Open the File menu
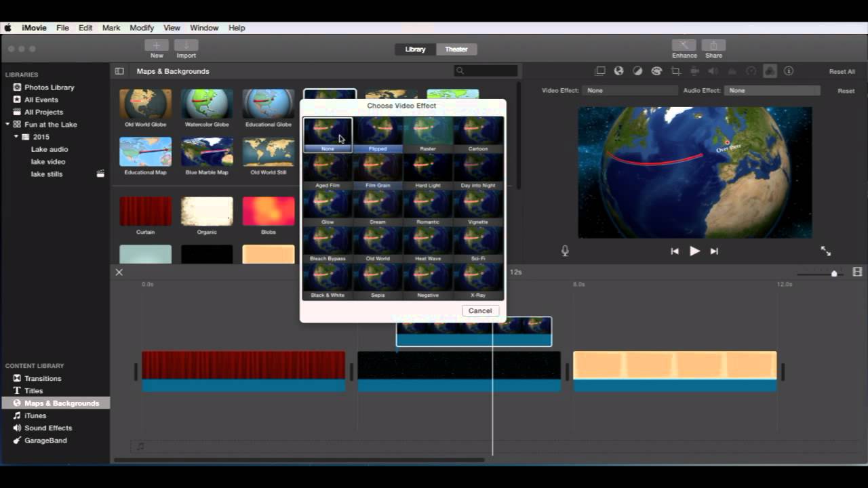 coord(62,28)
